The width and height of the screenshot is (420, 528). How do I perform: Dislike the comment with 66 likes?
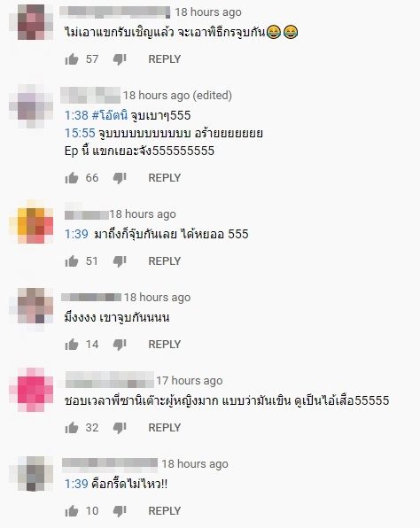(120, 178)
